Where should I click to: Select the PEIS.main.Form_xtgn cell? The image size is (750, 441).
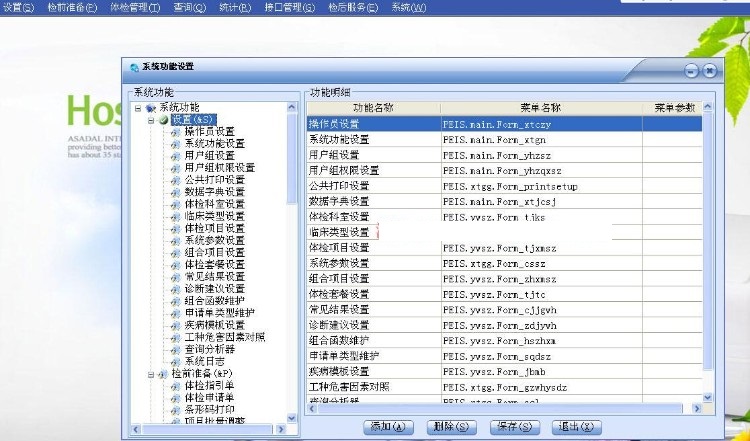coord(541,140)
